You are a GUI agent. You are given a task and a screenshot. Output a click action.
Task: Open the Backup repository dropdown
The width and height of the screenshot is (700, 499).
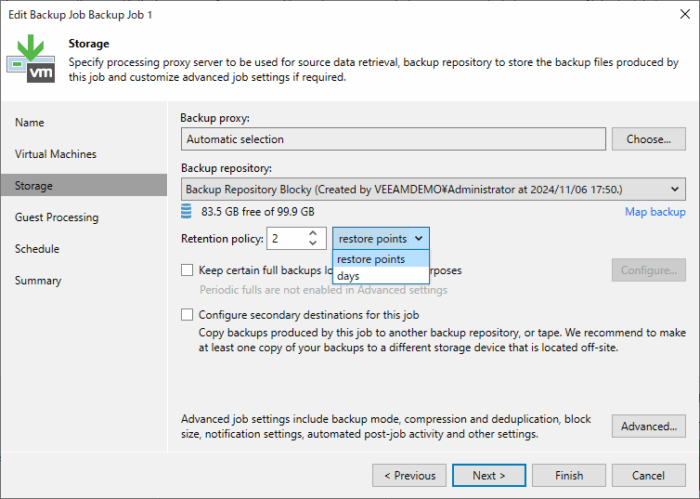pos(675,189)
